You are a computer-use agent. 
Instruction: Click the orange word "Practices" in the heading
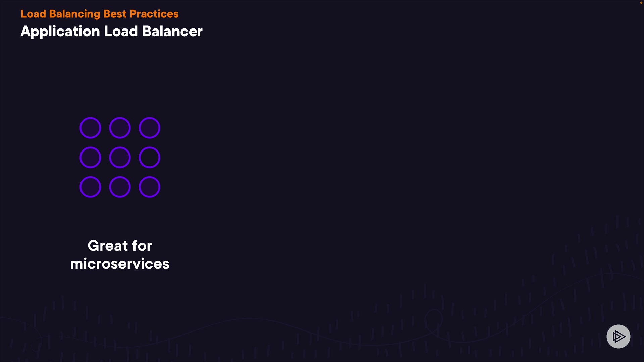(154, 14)
